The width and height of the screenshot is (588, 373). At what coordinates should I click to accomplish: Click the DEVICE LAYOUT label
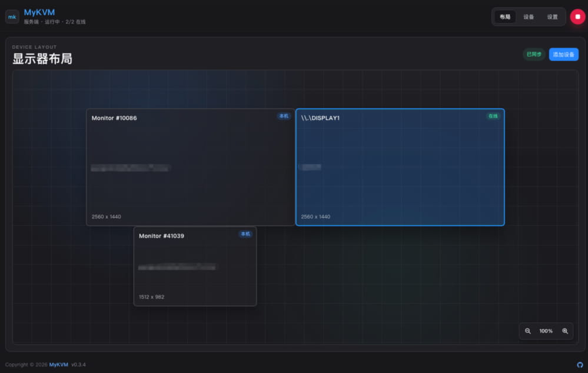point(34,47)
